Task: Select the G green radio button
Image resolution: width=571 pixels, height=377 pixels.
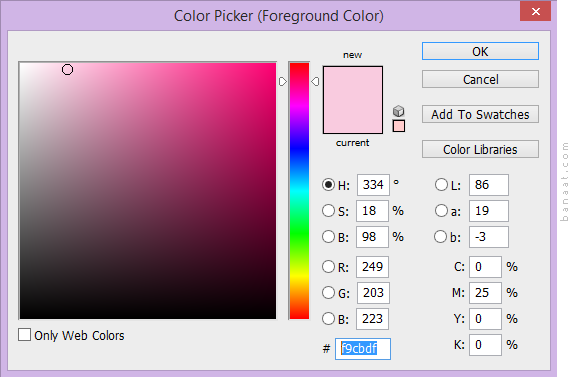Action: point(328,292)
